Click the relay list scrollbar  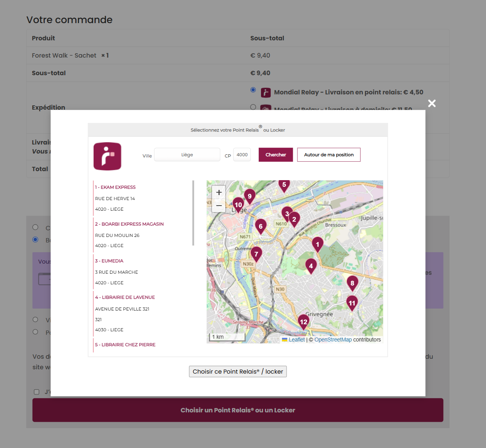[x=193, y=213]
